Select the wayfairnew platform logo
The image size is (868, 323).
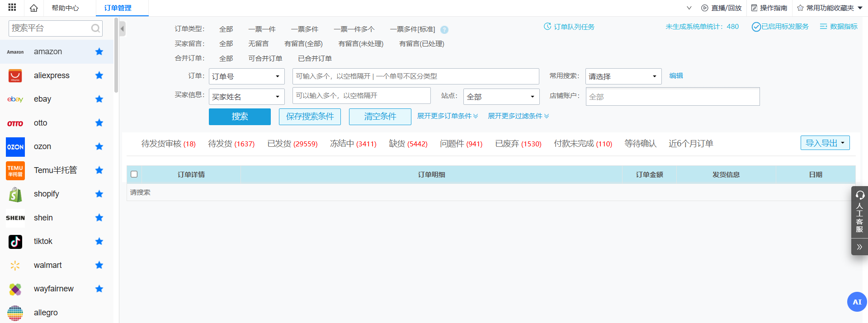coord(15,289)
